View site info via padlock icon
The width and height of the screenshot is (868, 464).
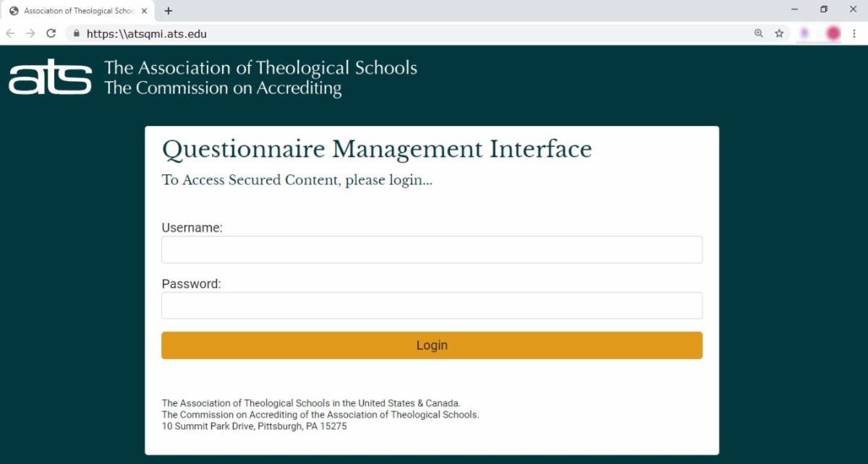tap(75, 33)
